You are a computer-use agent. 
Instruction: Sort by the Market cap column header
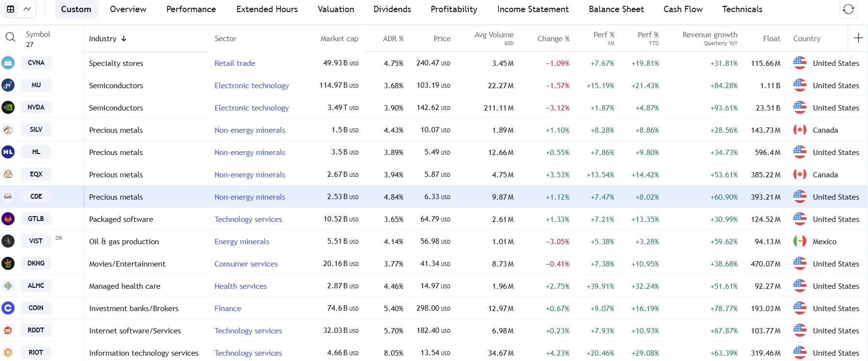pyautogui.click(x=339, y=38)
